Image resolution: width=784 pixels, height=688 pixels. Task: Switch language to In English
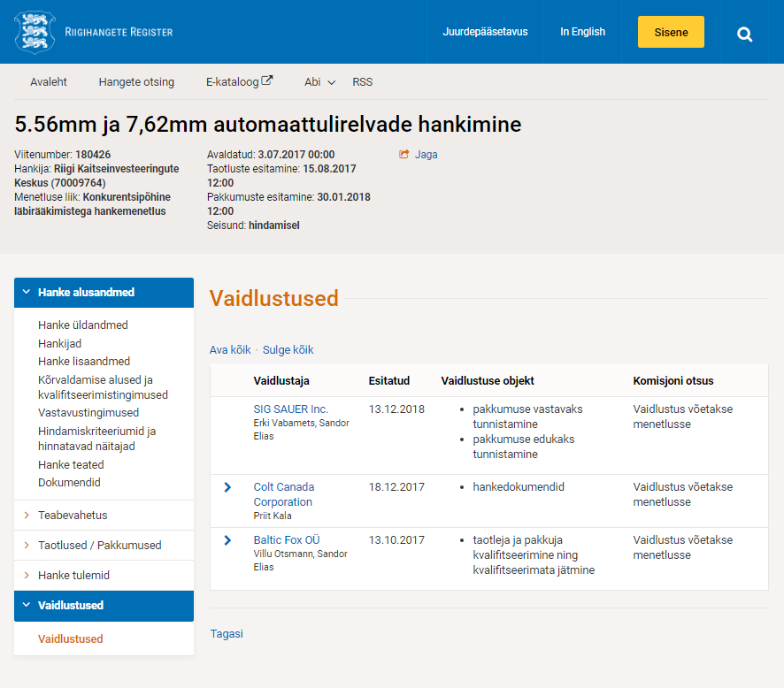582,32
